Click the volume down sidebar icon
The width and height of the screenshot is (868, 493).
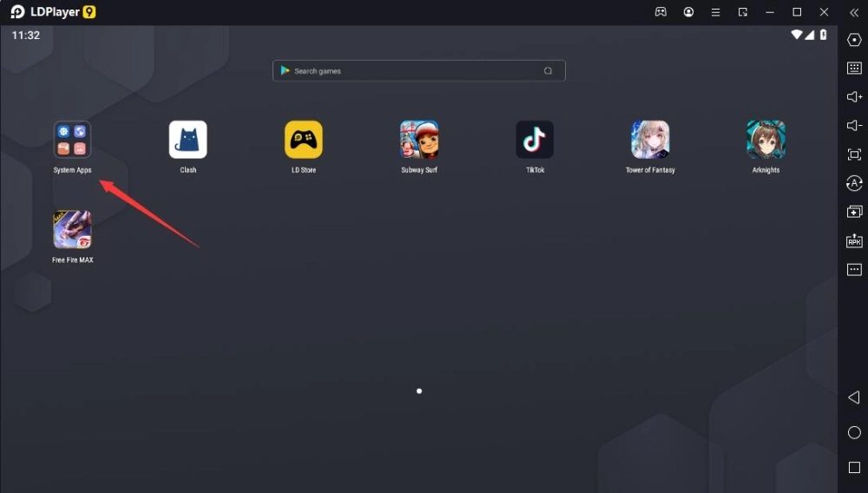coord(854,126)
